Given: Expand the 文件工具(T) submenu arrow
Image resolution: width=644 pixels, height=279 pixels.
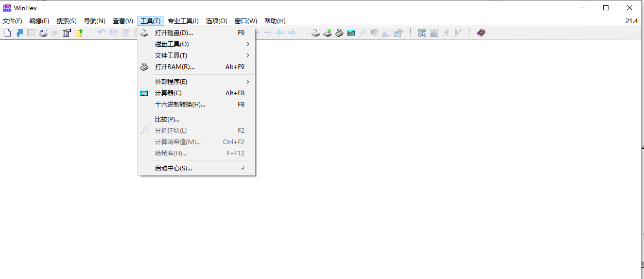Looking at the screenshot, I should coord(248,56).
